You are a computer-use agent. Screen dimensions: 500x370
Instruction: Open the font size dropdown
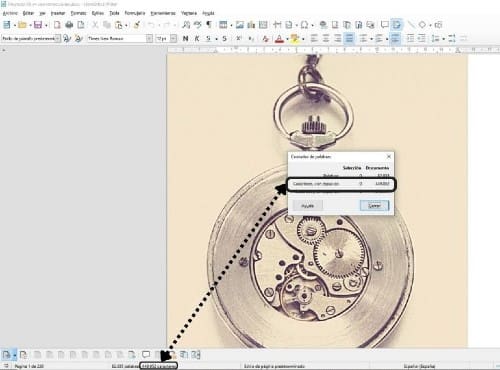point(173,39)
